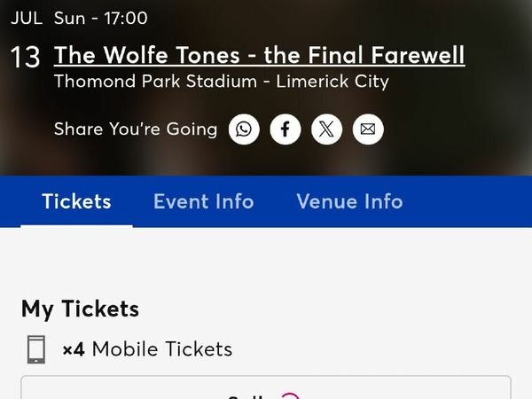Switch to the Event Info tab

[x=204, y=201]
